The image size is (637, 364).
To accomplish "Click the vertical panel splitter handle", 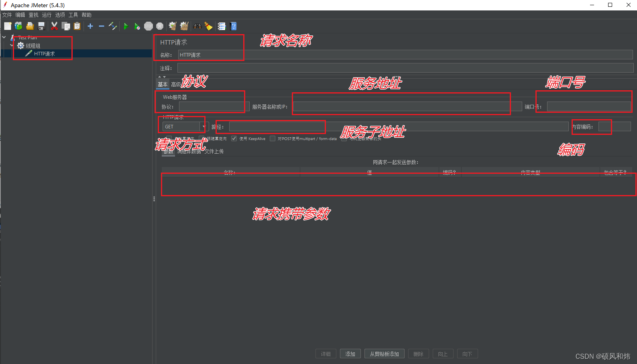I will 154,199.
